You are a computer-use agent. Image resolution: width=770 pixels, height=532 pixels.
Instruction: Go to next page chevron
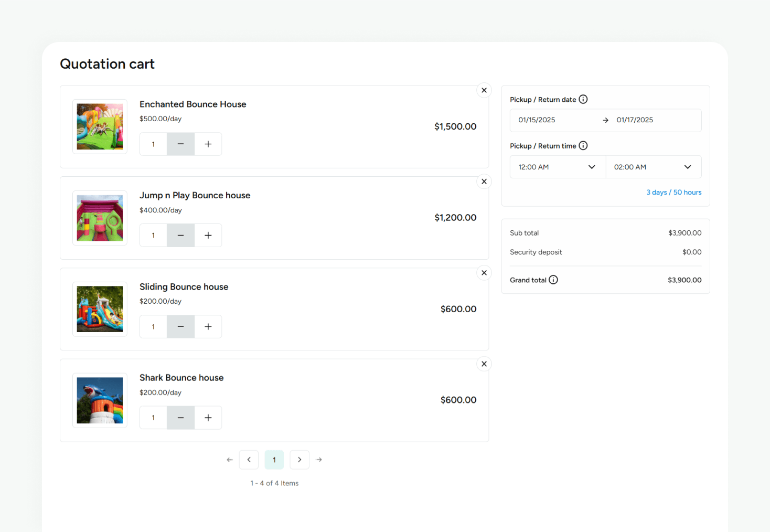pos(300,460)
